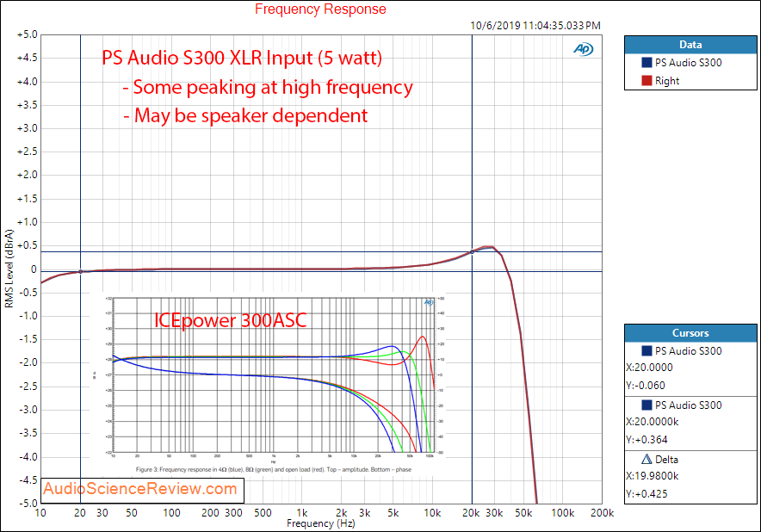
Task: Click the -2.5 tick label on vertical axis
Action: coord(28,387)
